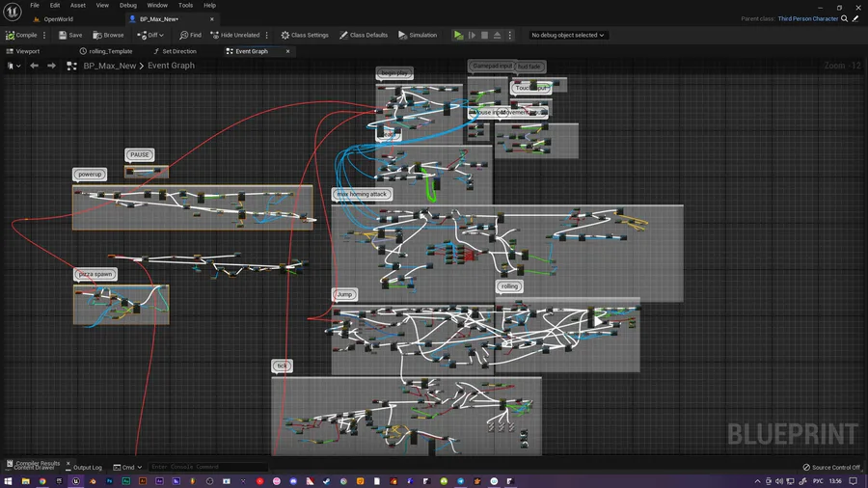Open File Explorer from taskbar
Screen dimensions: 868x488
coord(25,481)
